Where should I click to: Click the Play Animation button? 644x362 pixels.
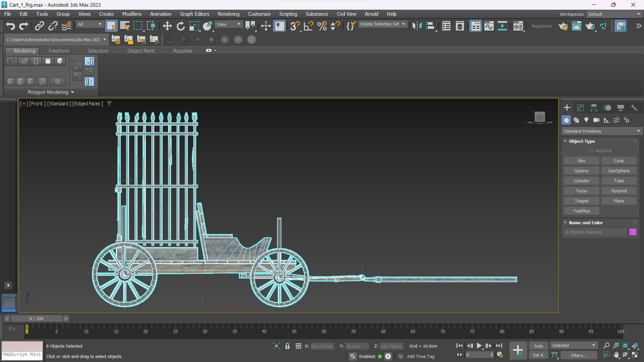pos(479,346)
